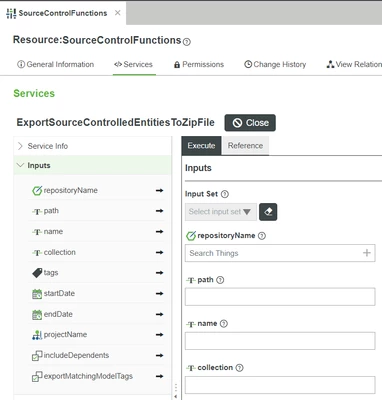
Task: Open the Select input set dropdown
Action: pyautogui.click(x=221, y=212)
